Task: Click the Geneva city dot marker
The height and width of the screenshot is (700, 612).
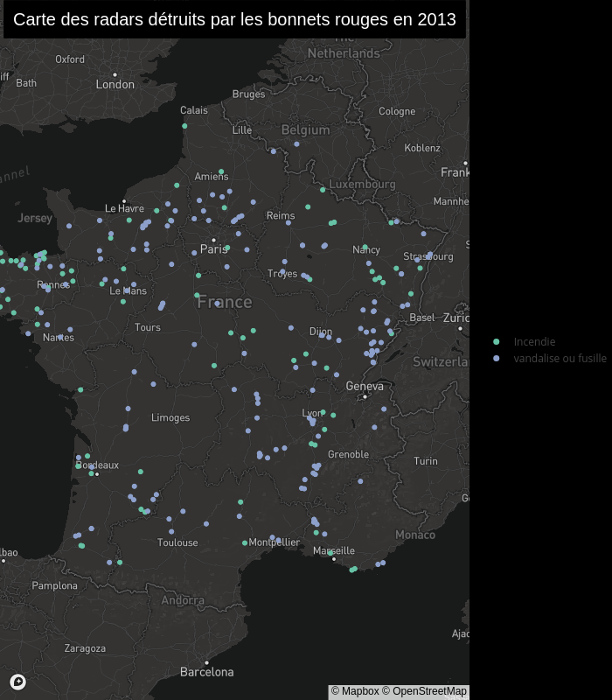Action: (x=365, y=396)
